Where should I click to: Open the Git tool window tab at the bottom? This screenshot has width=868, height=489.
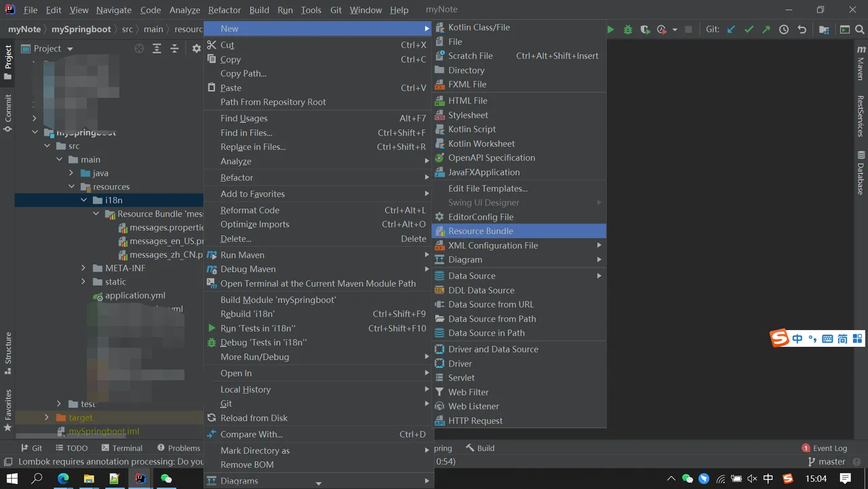click(32, 448)
